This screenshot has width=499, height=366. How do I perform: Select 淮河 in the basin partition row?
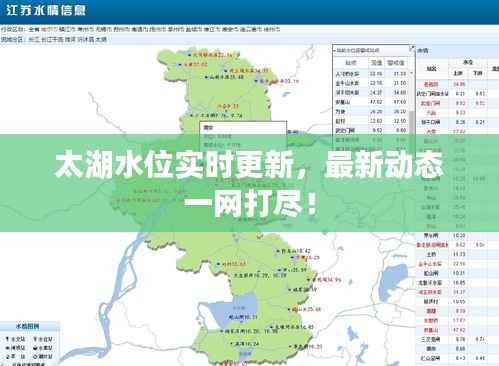tap(70, 39)
